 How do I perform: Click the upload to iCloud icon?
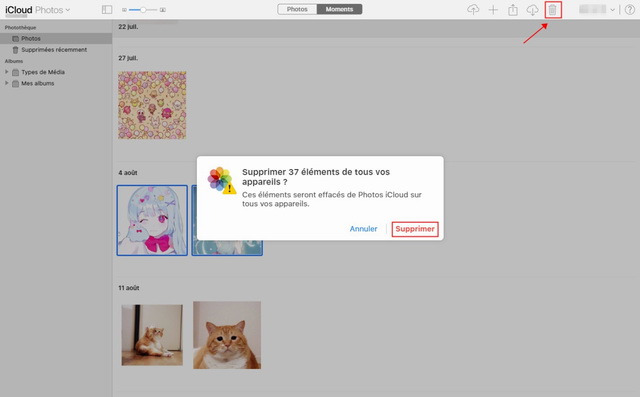pos(473,9)
